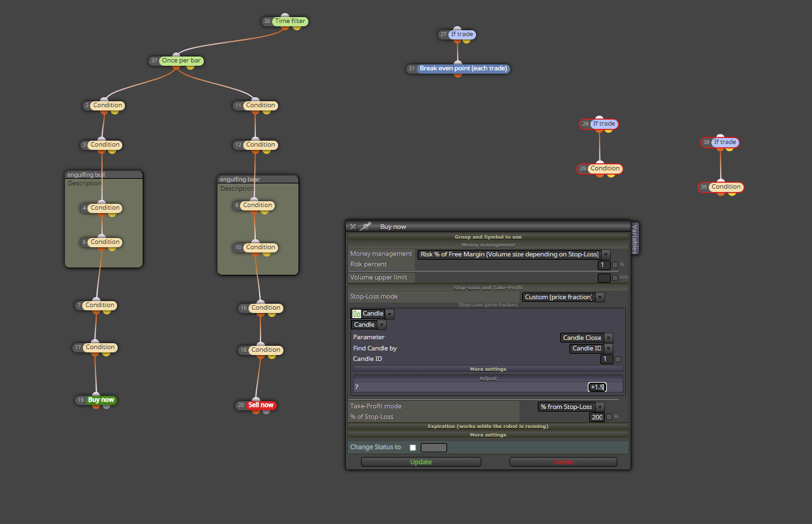Expand the Expiration section
The width and height of the screenshot is (812, 524).
(x=488, y=427)
